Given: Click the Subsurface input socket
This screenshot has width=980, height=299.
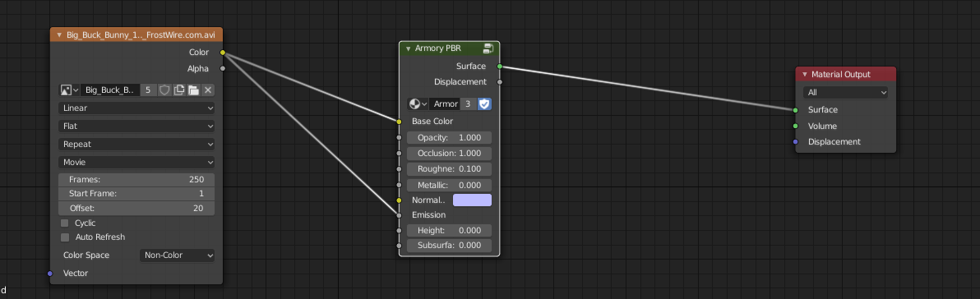Looking at the screenshot, I should point(399,246).
